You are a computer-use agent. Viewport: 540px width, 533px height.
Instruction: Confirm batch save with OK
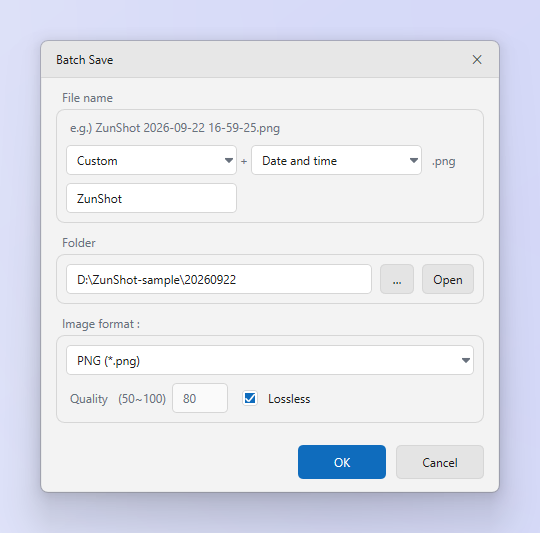(342, 462)
